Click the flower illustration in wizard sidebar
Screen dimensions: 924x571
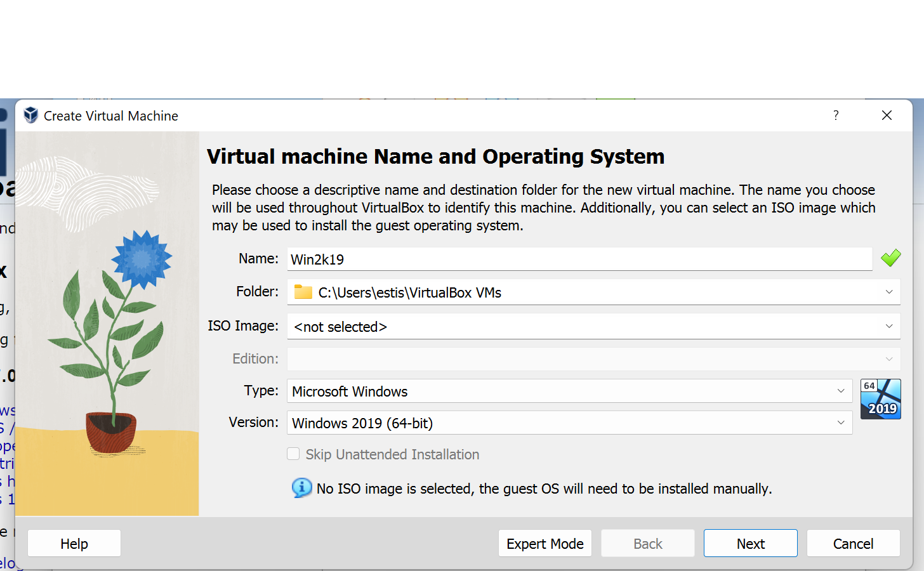point(107,324)
